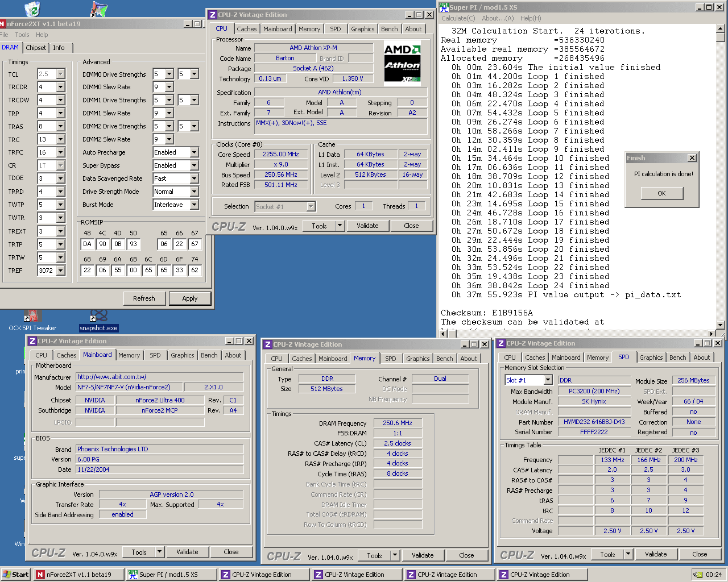The height and width of the screenshot is (582, 728).
Task: Switch to Mainboard tab in the CPU-Z SPD window
Action: 566,357
